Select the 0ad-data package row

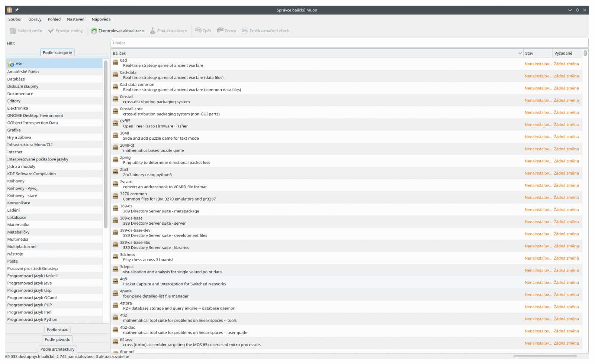[347, 75]
